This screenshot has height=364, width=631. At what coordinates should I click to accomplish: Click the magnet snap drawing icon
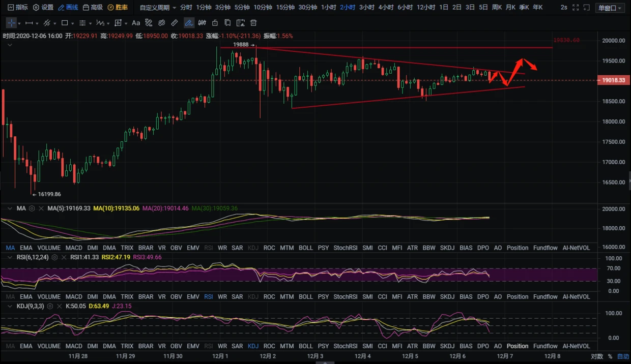[x=149, y=23]
